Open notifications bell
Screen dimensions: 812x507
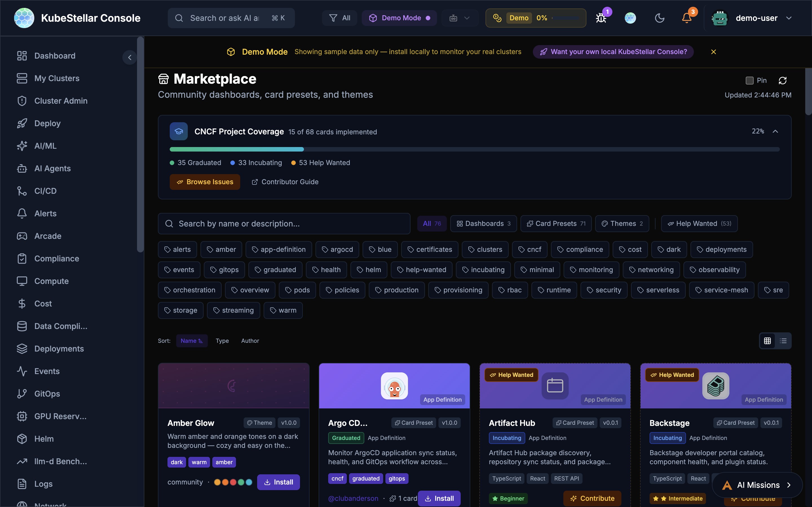[686, 18]
